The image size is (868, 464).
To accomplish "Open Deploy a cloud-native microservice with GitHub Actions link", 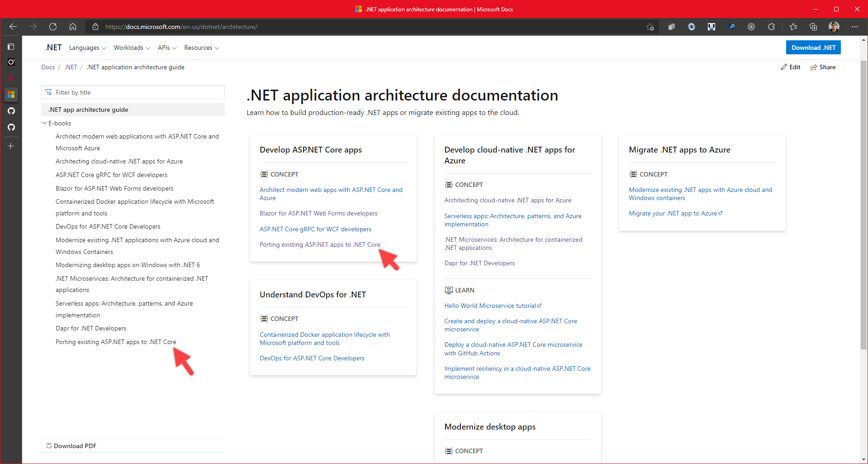I will (x=513, y=349).
